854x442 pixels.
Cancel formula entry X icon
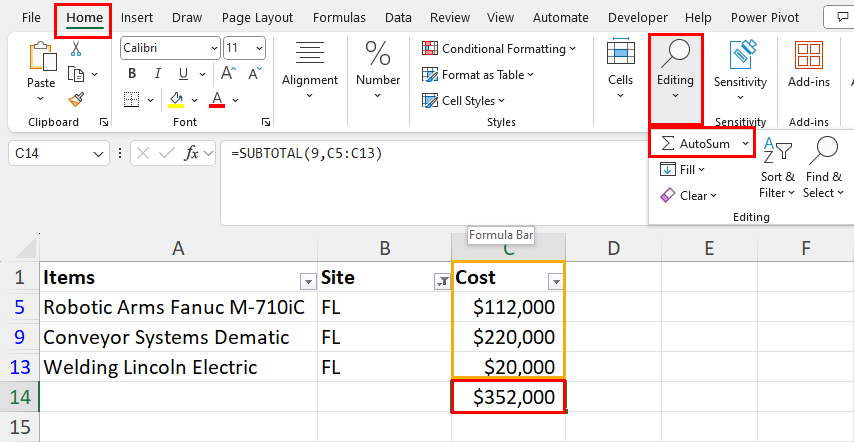point(143,154)
